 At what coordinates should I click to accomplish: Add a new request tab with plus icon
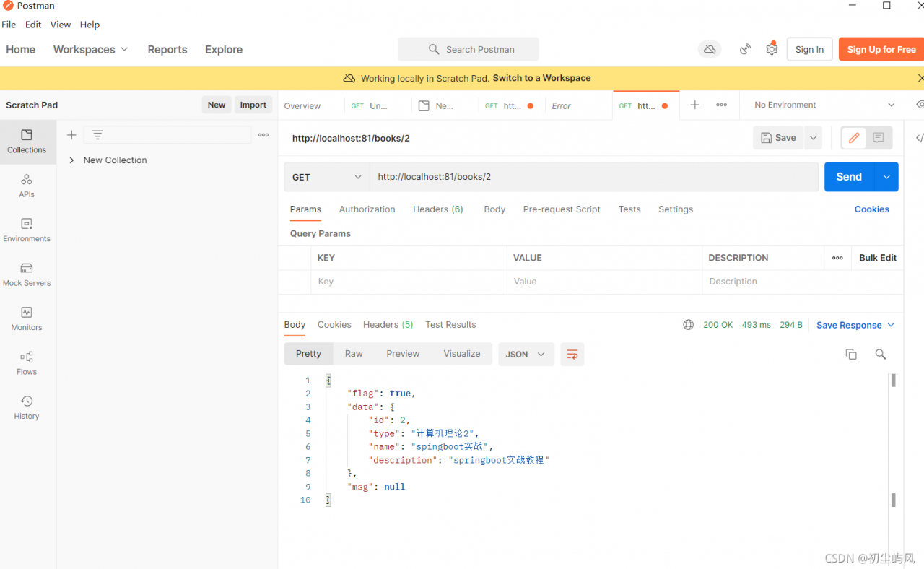coord(694,105)
